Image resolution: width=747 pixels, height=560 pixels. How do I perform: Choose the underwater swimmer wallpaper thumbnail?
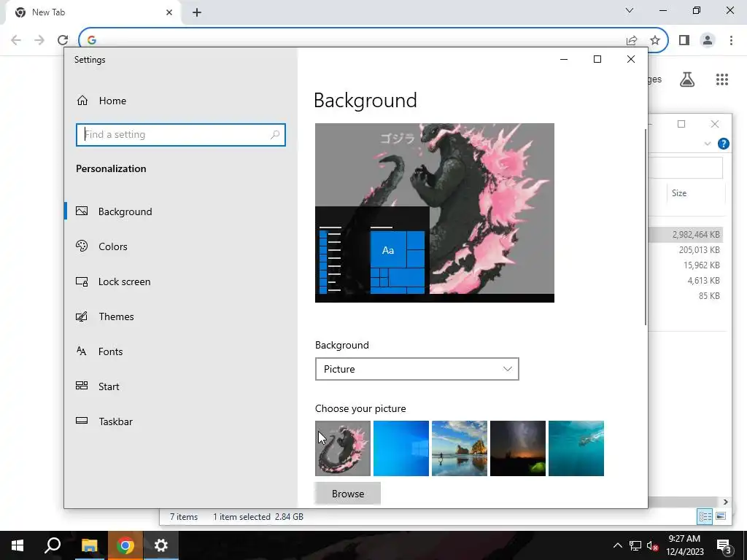tap(576, 448)
